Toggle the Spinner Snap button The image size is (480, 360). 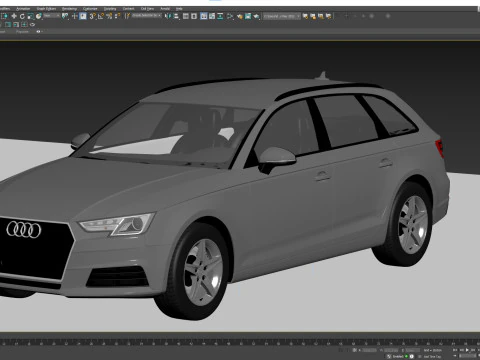coord(117,16)
